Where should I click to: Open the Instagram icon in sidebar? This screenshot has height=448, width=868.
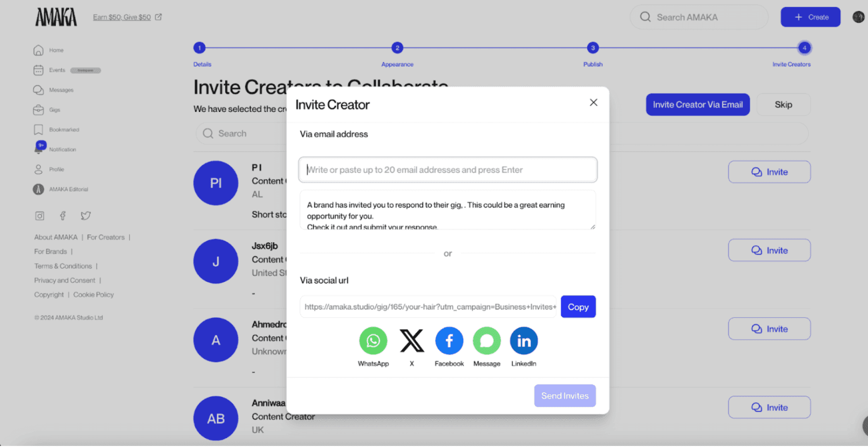tap(40, 216)
